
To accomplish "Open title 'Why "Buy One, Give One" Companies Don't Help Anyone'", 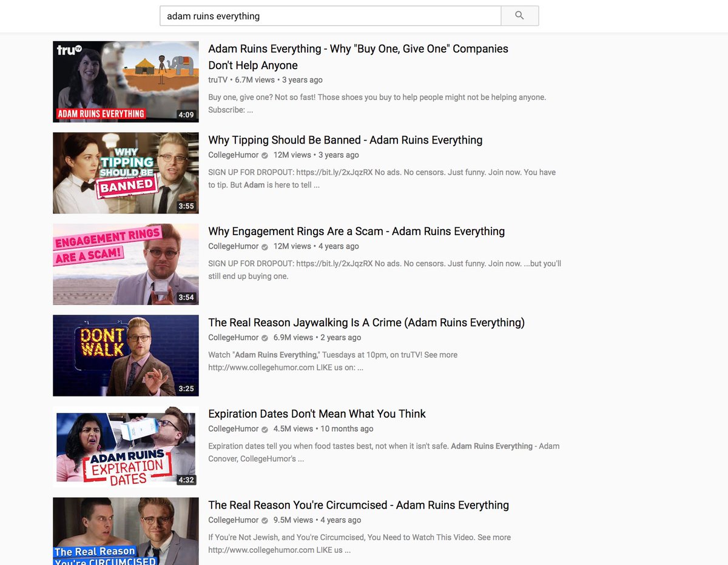I will (358, 57).
